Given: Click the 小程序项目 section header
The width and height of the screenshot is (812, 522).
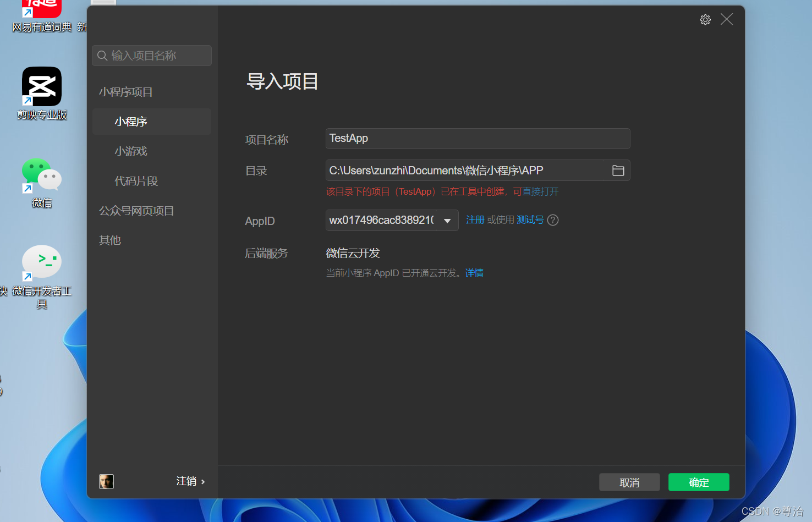Looking at the screenshot, I should pos(126,92).
